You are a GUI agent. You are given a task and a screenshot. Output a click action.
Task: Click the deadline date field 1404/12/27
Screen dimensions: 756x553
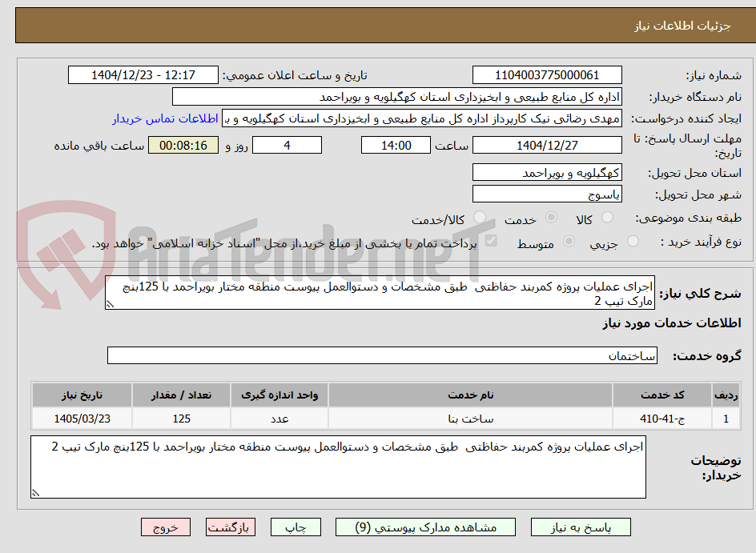click(547, 145)
